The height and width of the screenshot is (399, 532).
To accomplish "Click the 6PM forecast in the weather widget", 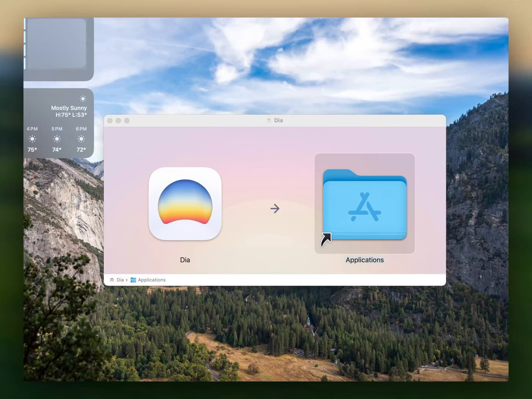I will pyautogui.click(x=81, y=140).
